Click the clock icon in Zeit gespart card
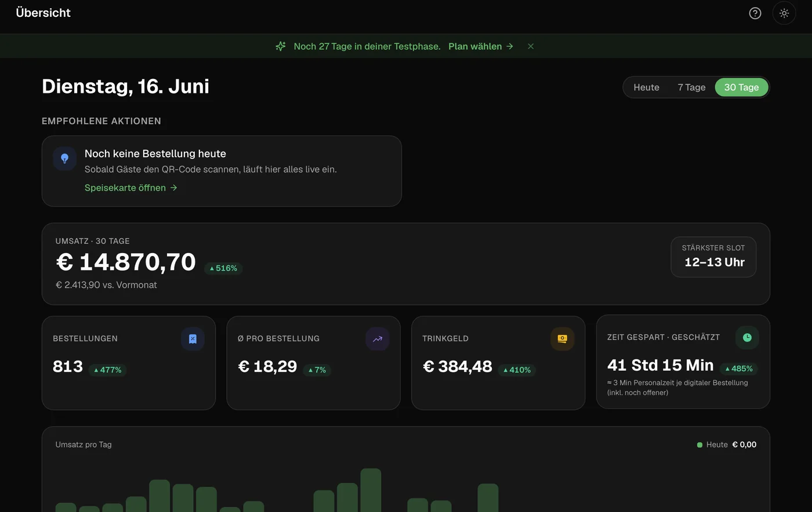 (747, 338)
